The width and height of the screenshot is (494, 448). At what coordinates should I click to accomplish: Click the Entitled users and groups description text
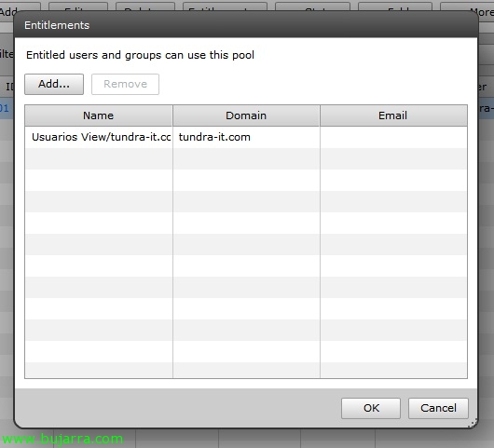pyautogui.click(x=140, y=55)
